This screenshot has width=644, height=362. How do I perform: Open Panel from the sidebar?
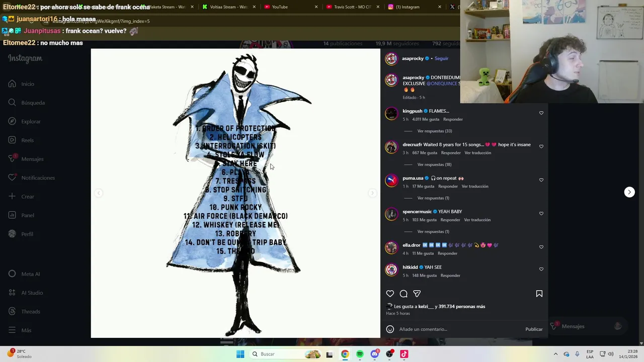[21, 215]
